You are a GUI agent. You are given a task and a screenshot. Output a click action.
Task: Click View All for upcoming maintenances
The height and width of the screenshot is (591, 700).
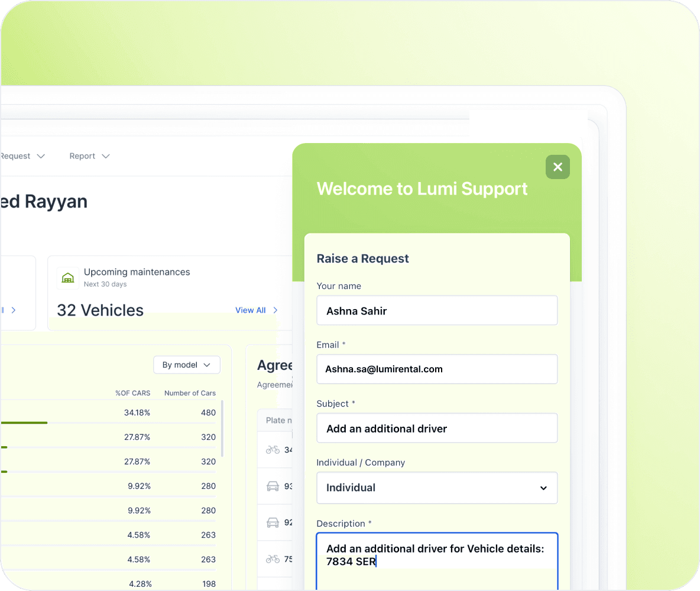pyautogui.click(x=251, y=310)
